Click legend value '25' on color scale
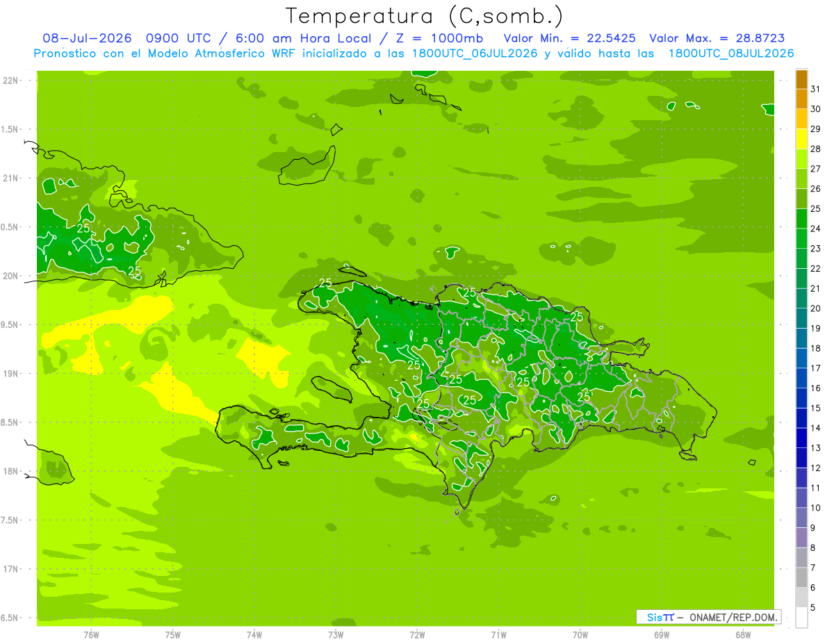Image resolution: width=834 pixels, height=644 pixels. click(x=815, y=209)
